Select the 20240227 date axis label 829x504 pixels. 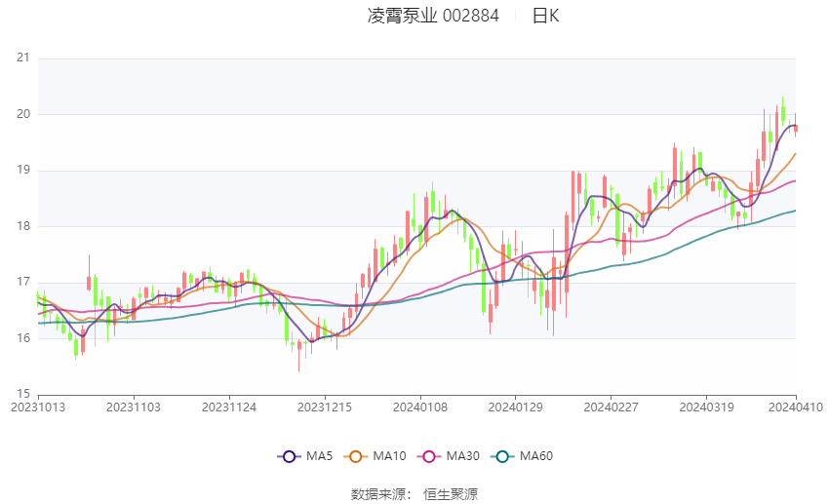tap(611, 407)
